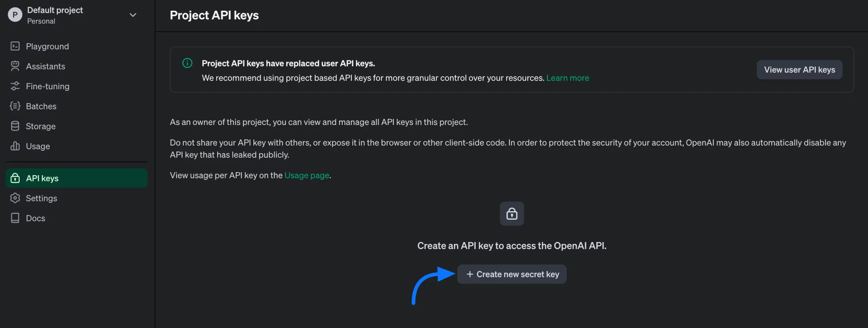Select the API keys lock icon

(15, 178)
